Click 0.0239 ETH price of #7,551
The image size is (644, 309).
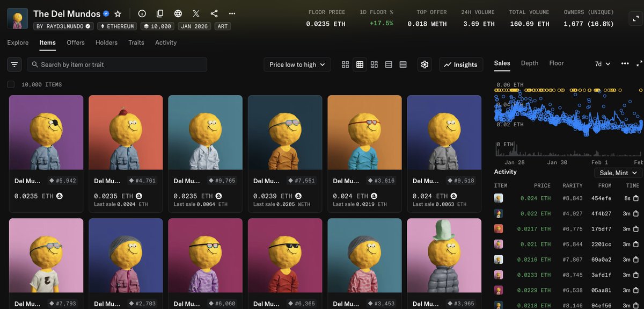coord(273,196)
